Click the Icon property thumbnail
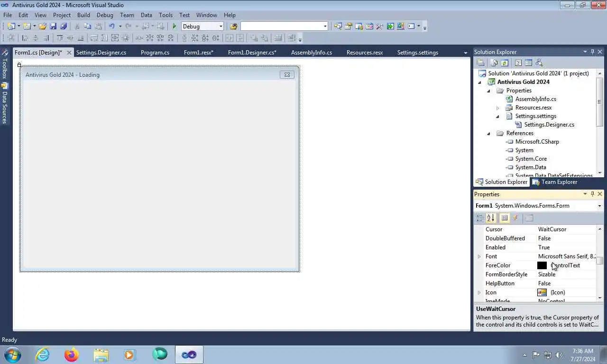Image resolution: width=607 pixels, height=364 pixels. click(542, 292)
